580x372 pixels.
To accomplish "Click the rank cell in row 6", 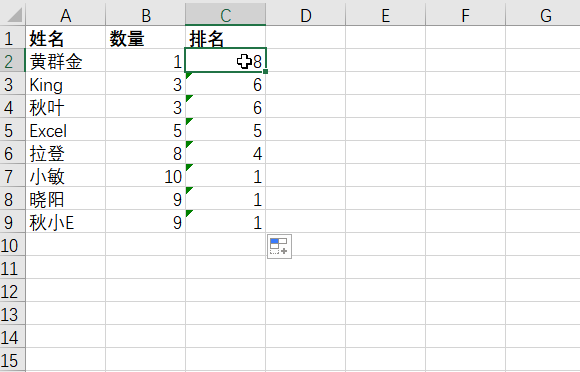I will point(226,153).
